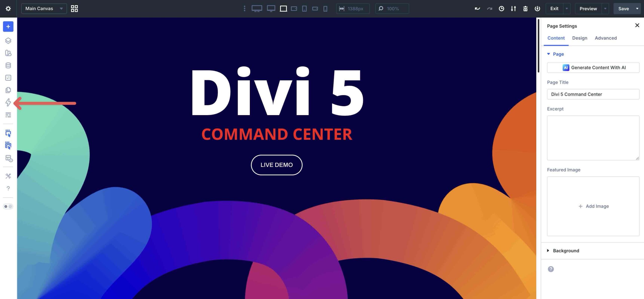Toggle the light/dark mode switch
The height and width of the screenshot is (299, 644).
[x=8, y=206]
